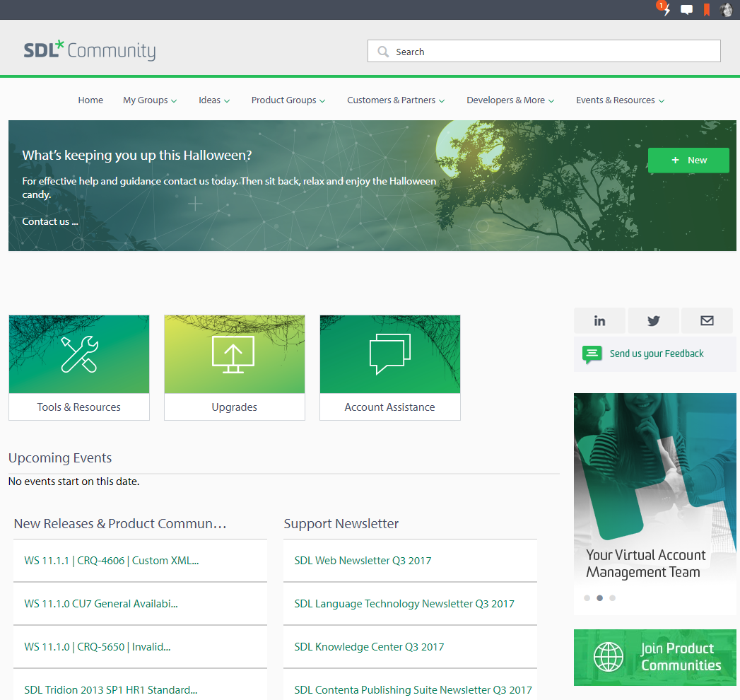Open SDL Contenta Publishing Suite Newsletter Q3 2017

tap(413, 689)
